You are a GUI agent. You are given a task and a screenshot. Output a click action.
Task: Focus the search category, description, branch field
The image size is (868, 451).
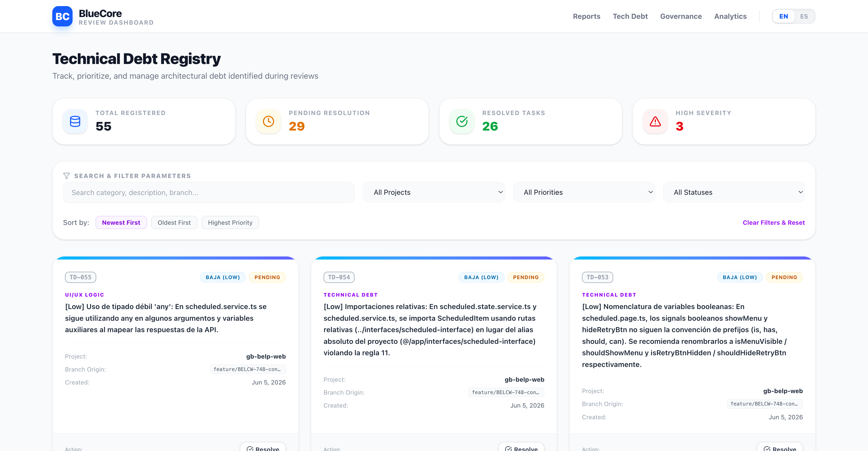pos(209,192)
